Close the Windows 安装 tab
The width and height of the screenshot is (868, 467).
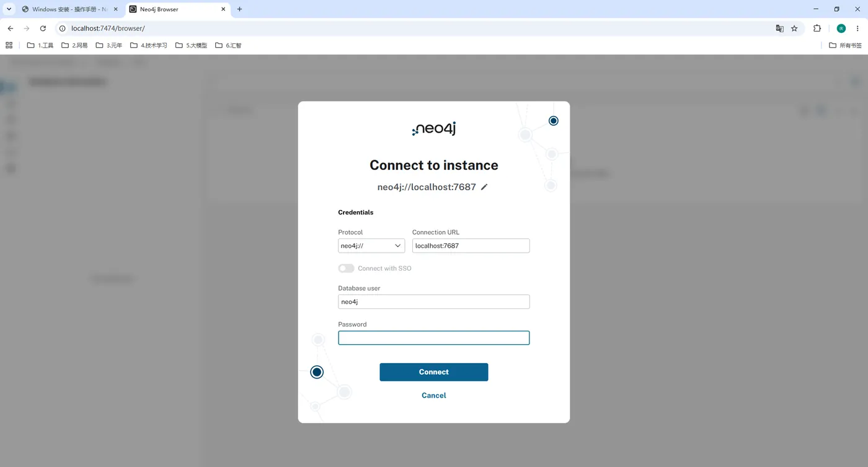click(115, 9)
